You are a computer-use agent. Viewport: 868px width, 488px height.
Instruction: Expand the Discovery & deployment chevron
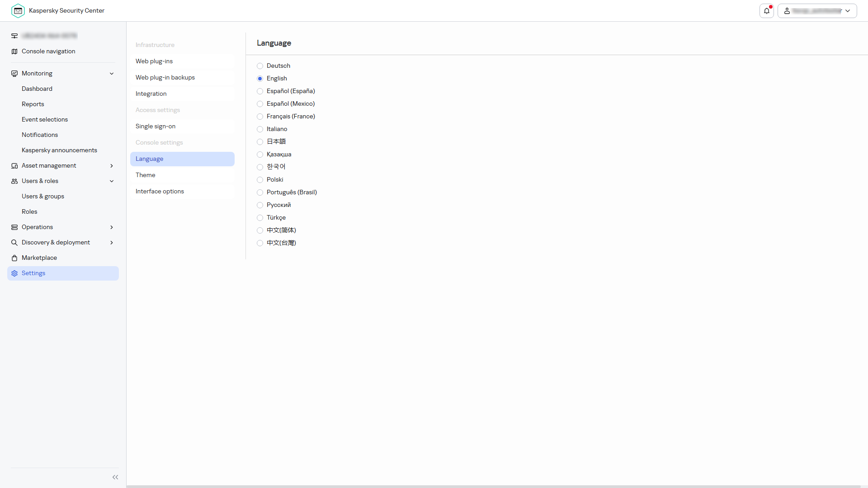[x=112, y=243]
